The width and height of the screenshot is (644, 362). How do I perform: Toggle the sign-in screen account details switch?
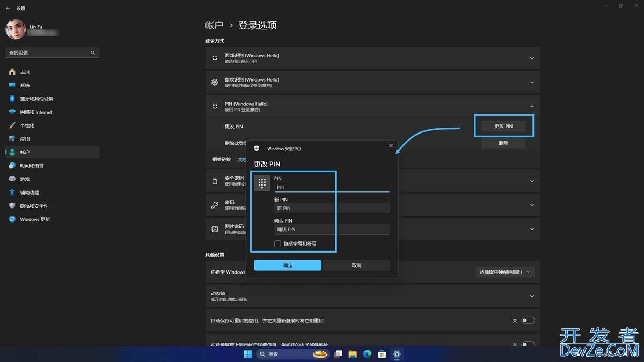[x=528, y=345]
